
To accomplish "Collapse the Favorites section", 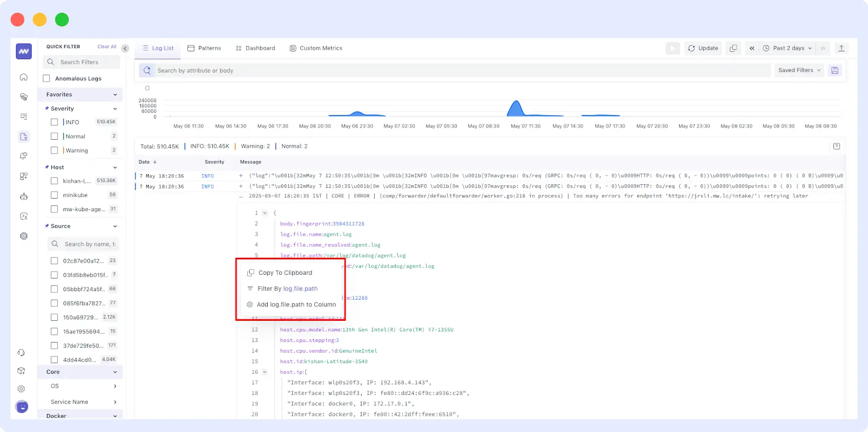I will pos(115,95).
